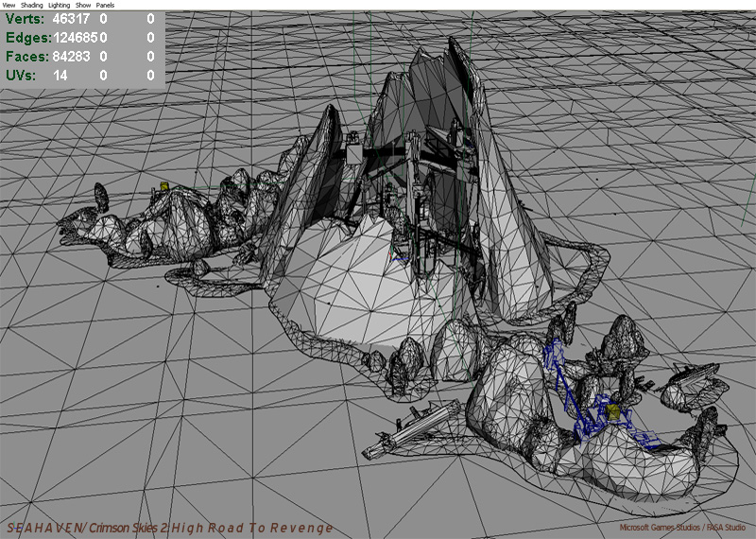Open the Show menu
Image resolution: width=756 pixels, height=539 pixels.
[83, 5]
